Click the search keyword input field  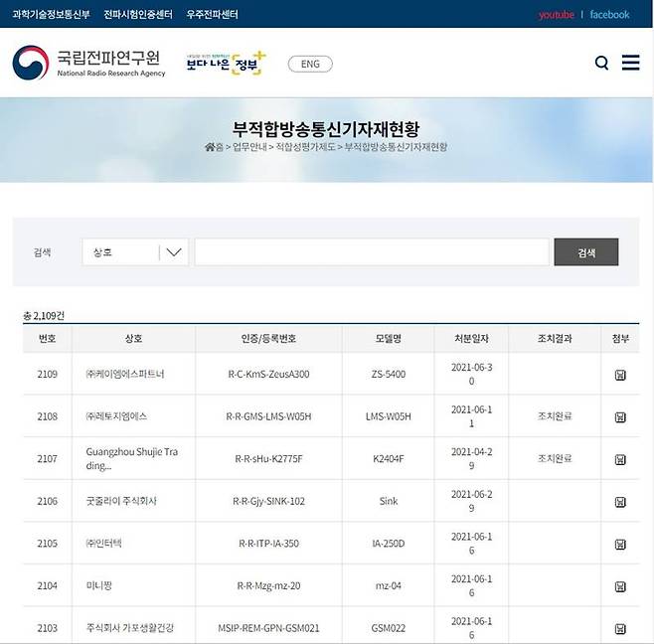372,251
